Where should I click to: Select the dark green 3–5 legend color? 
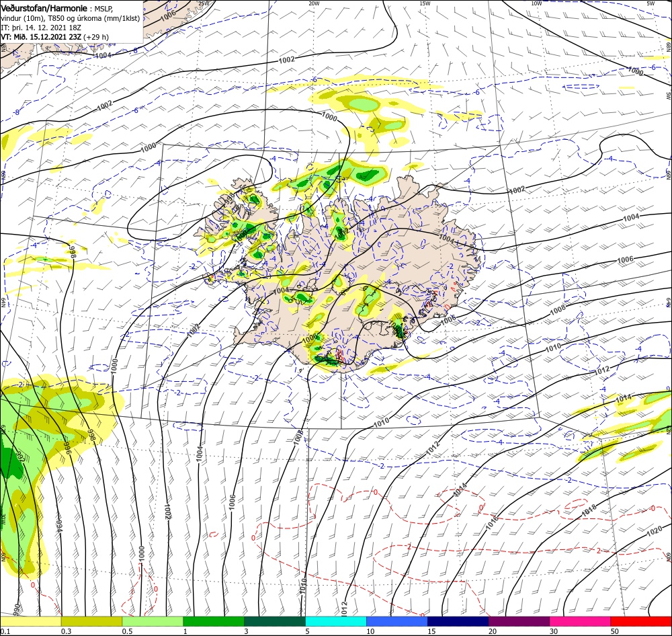coord(275,621)
